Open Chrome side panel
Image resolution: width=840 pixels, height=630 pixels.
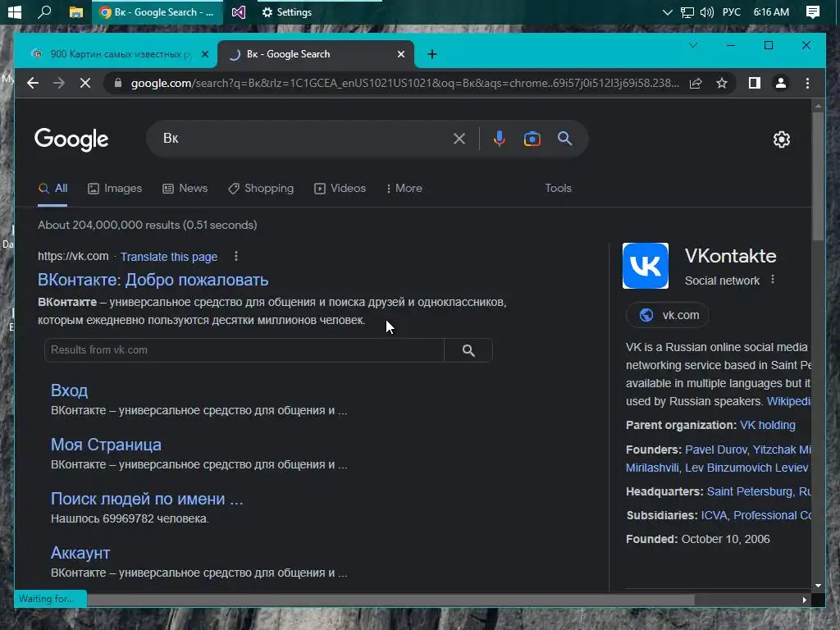[755, 83]
